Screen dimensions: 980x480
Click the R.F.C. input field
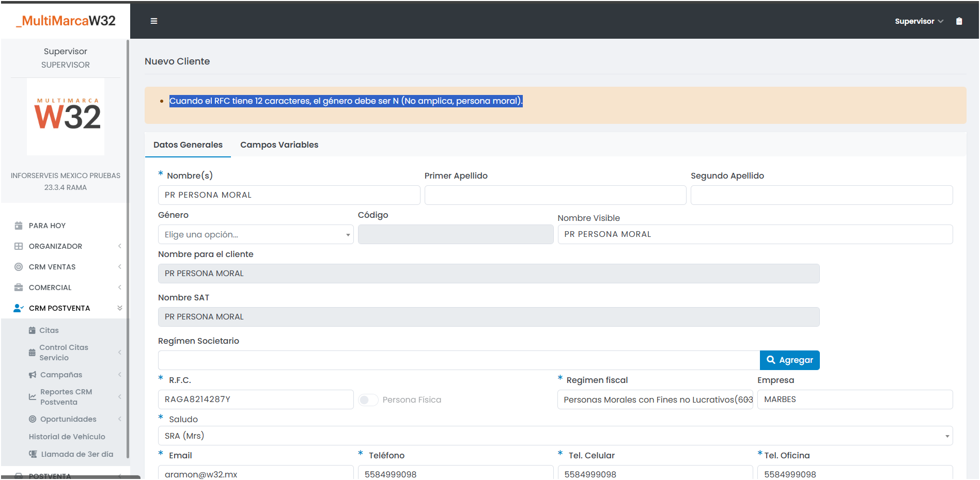pyautogui.click(x=255, y=399)
